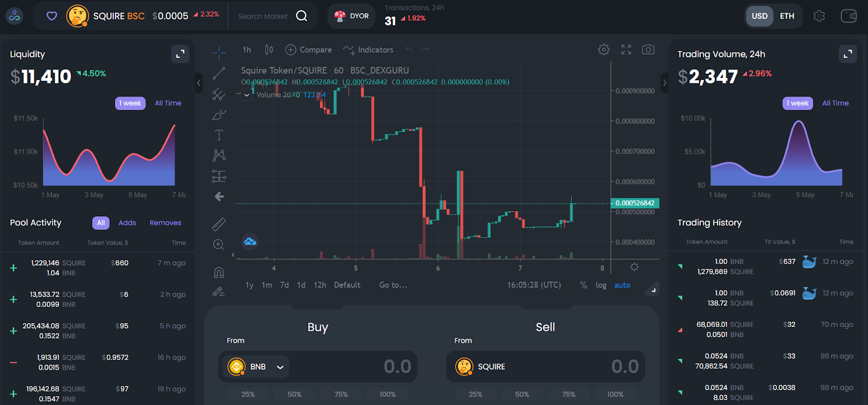Toggle log scale on chart

[x=601, y=285]
